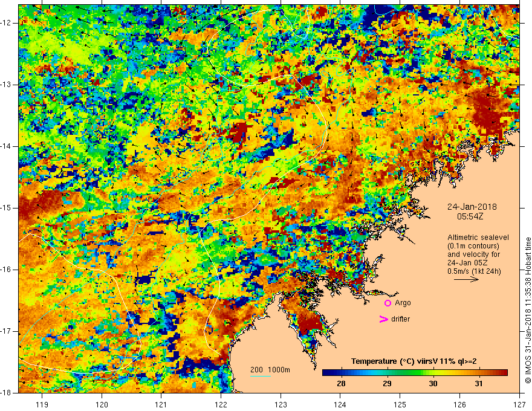Viewport: 532px width, 411px height.
Task: Click the "0.5m/s (1kt 24h)" text
Action: (474, 271)
